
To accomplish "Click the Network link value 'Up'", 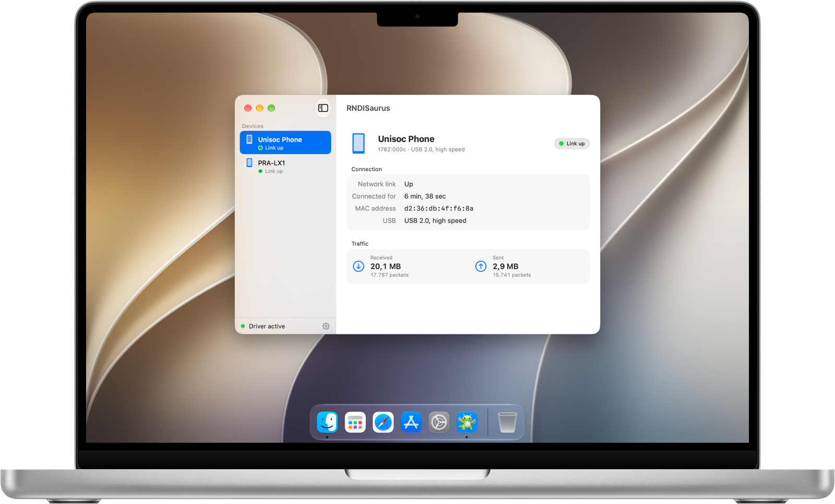I will [409, 184].
